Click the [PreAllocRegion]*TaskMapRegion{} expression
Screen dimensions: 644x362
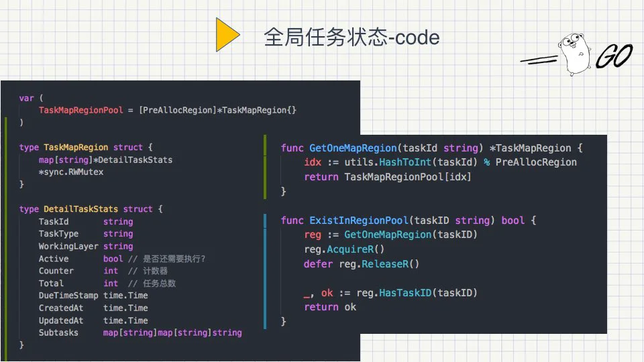pyautogui.click(x=217, y=110)
